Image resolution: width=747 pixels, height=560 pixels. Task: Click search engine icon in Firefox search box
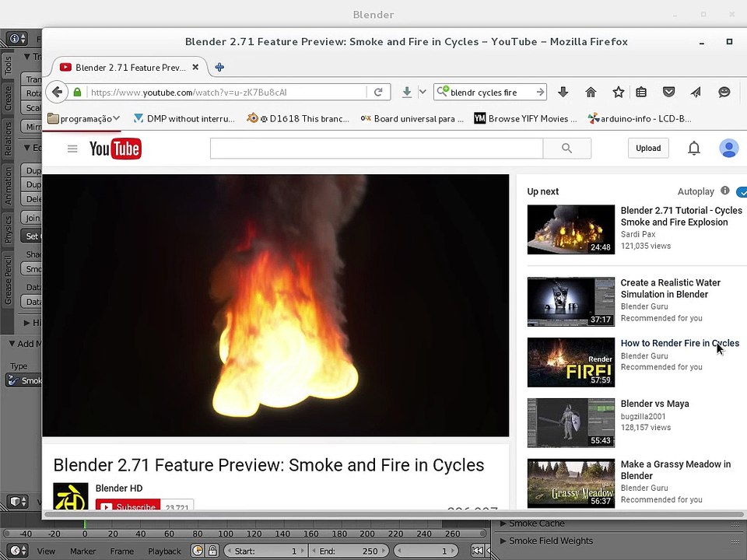click(x=443, y=90)
